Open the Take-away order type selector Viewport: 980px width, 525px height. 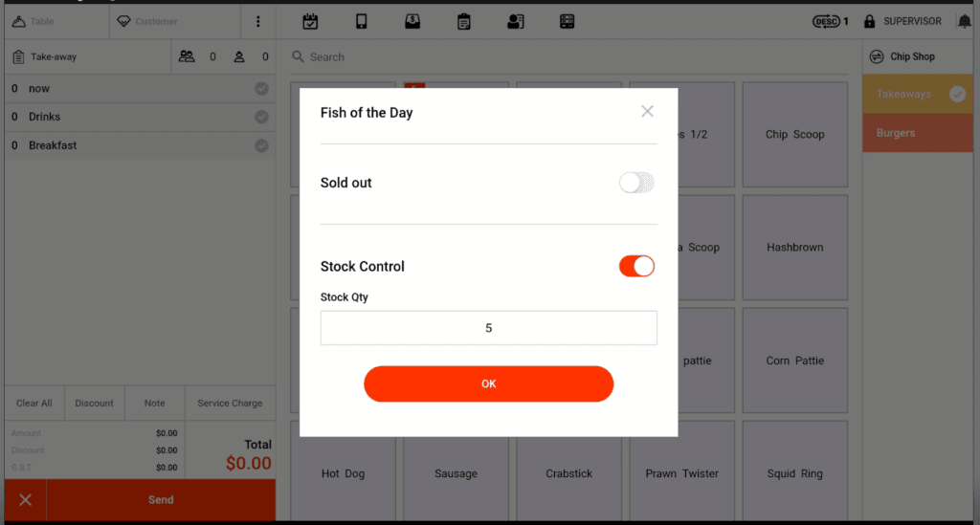coord(87,56)
